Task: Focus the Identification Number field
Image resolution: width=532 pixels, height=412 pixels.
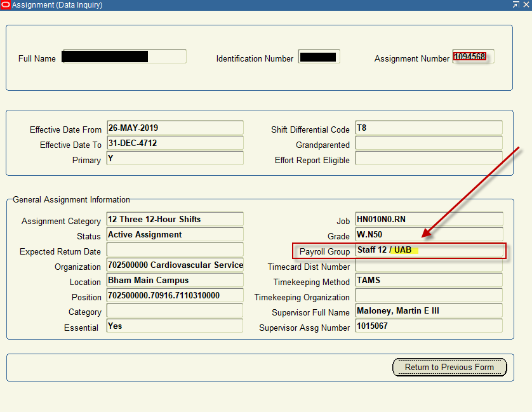Action: (x=319, y=57)
